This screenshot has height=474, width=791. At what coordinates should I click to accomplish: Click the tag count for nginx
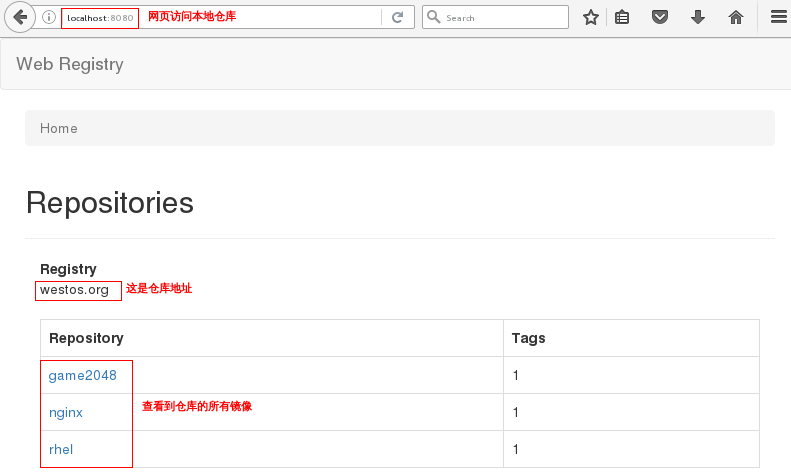tap(516, 412)
